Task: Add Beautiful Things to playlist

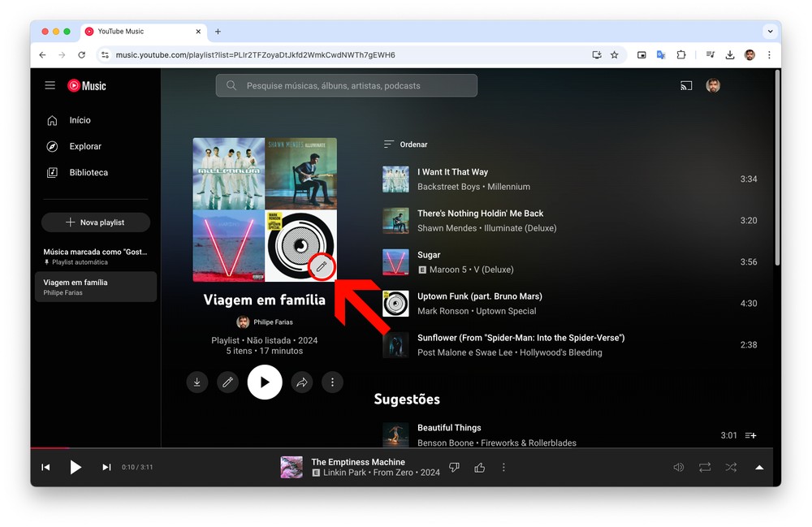Action: pos(750,435)
